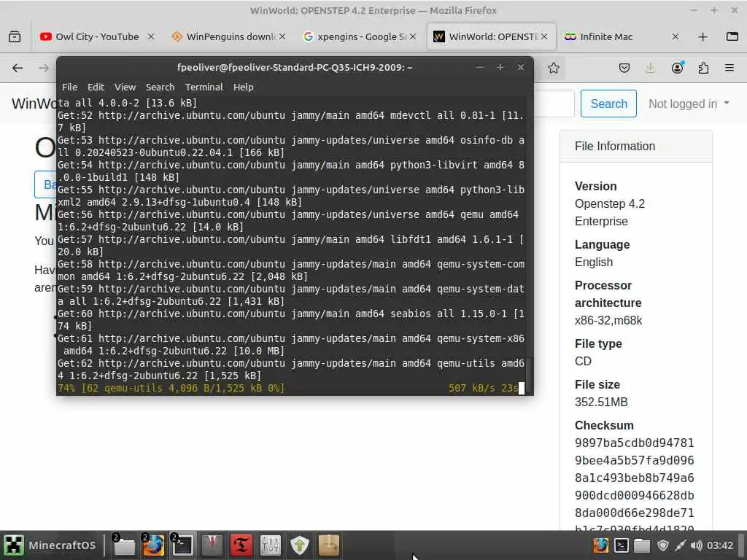Click the clock showing 03:42
747x560 pixels.
(720, 545)
